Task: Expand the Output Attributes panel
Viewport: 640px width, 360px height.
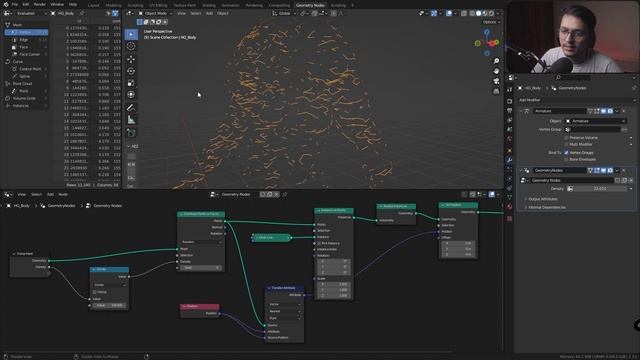Action: (x=543, y=199)
